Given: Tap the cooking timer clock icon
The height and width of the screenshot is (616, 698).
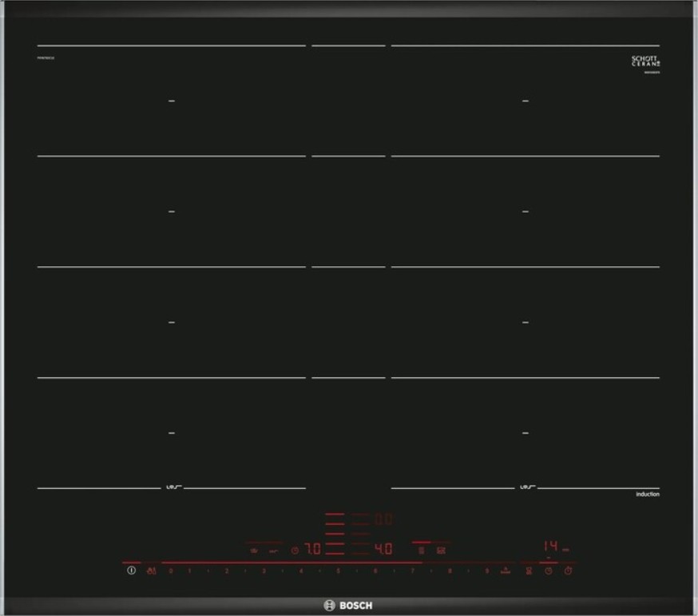Looking at the screenshot, I should point(549,571).
